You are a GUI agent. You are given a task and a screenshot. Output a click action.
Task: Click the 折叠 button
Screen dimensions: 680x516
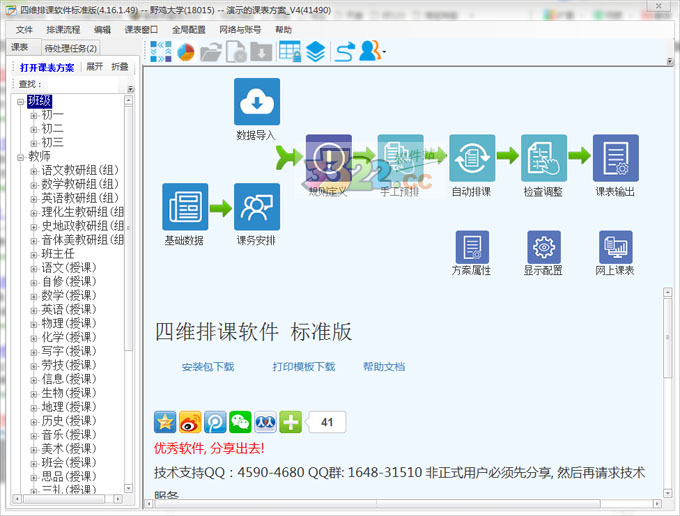point(120,67)
